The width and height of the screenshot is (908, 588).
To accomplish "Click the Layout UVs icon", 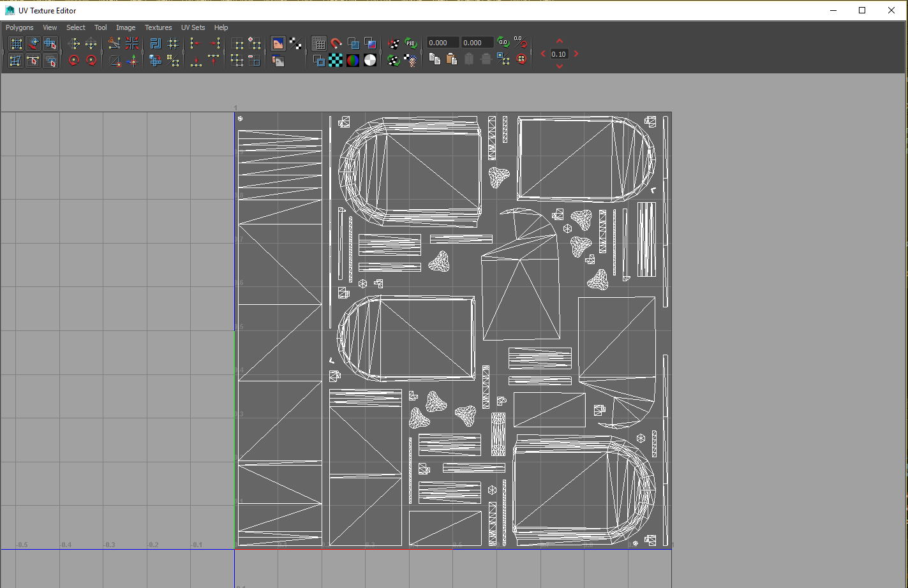I will point(155,43).
